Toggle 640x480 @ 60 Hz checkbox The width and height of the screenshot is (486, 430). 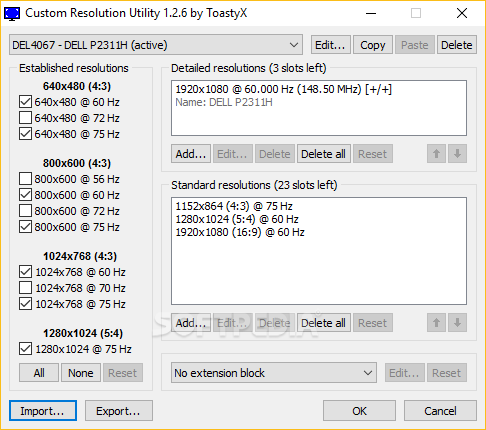click(25, 102)
